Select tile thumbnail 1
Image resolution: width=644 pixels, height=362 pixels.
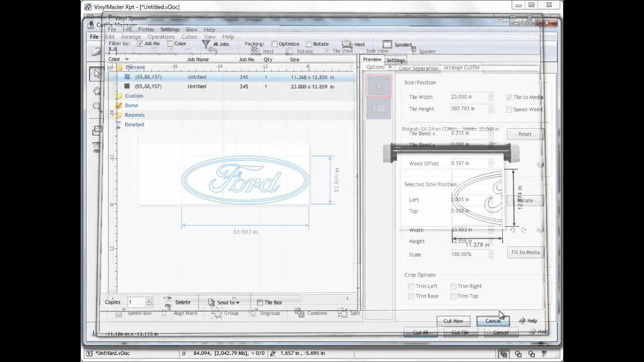coord(378,86)
